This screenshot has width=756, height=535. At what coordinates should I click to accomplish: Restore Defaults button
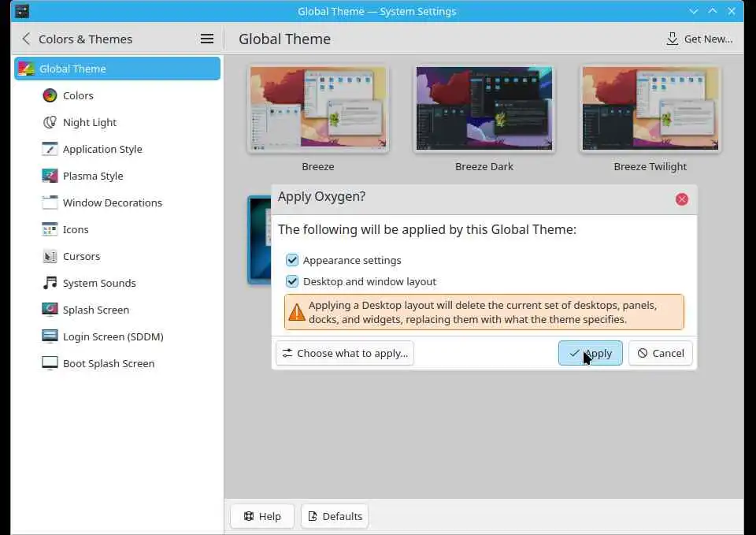point(335,516)
